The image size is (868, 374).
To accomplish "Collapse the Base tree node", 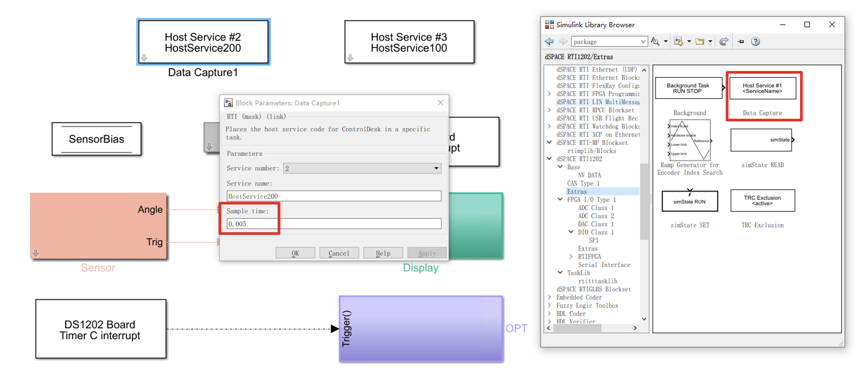I will pyautogui.click(x=560, y=167).
